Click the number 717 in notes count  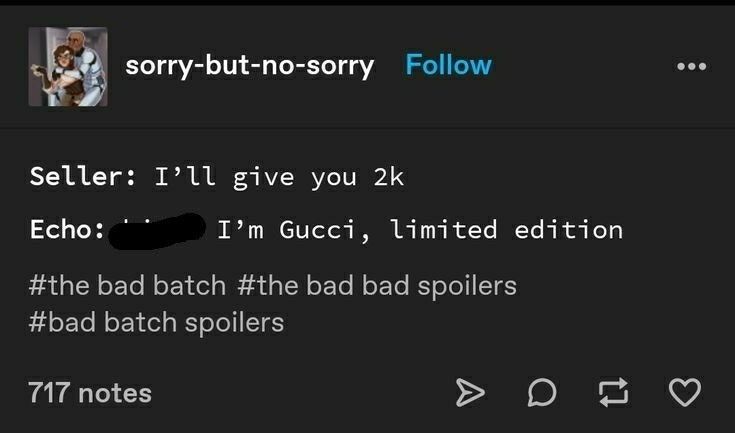[x=49, y=393]
